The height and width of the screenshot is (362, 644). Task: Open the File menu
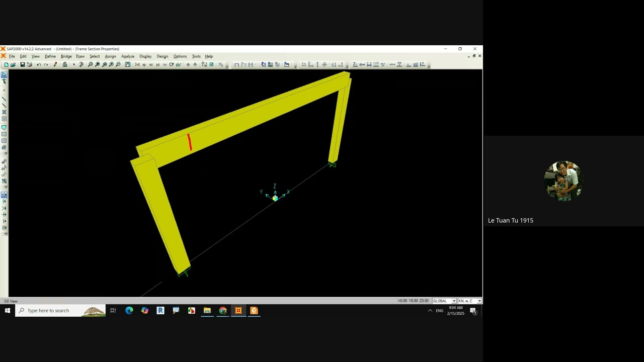[12, 56]
